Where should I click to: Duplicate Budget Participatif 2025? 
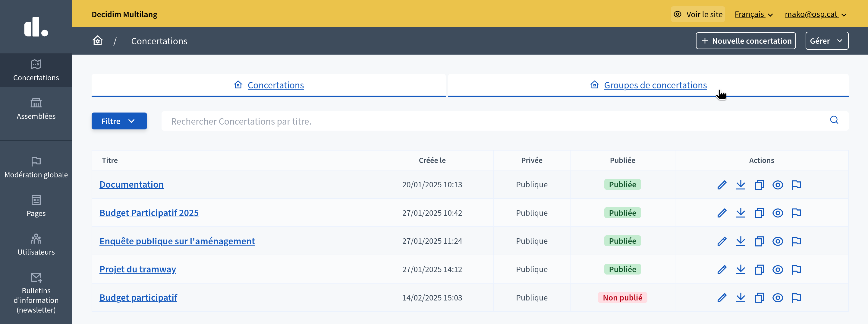click(759, 213)
